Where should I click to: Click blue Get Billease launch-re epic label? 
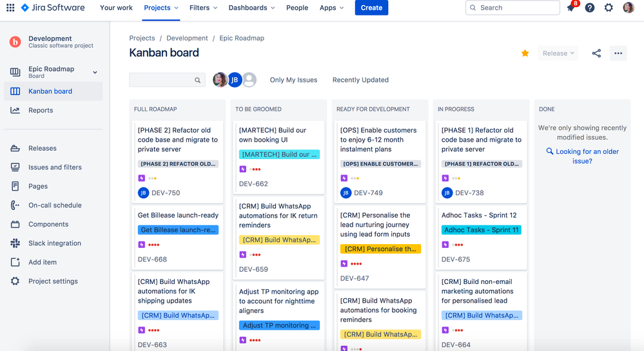point(178,230)
